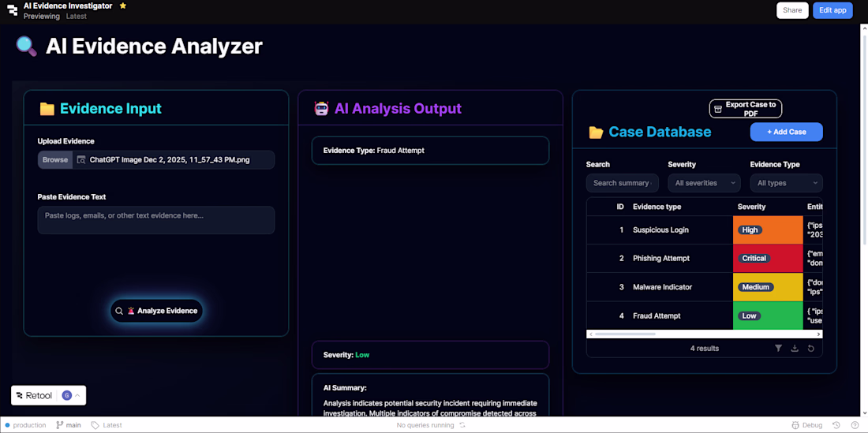Open the help question mark icon

coord(855,425)
